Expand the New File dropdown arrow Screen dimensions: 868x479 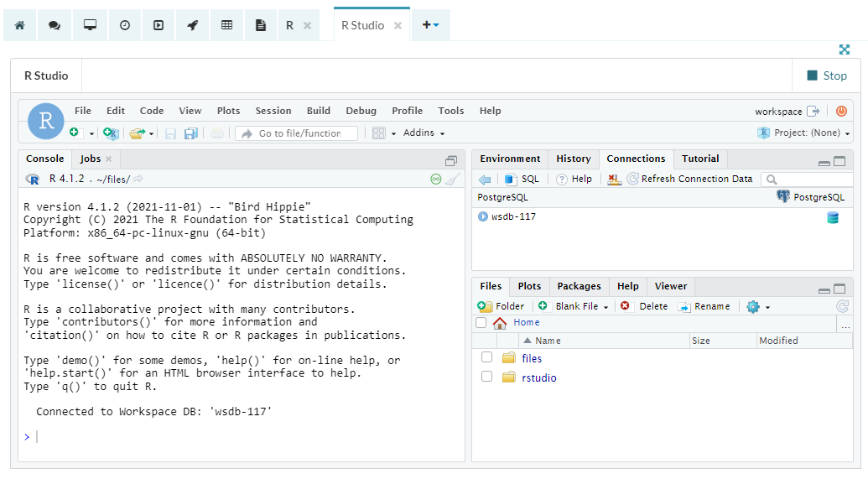tap(91, 134)
